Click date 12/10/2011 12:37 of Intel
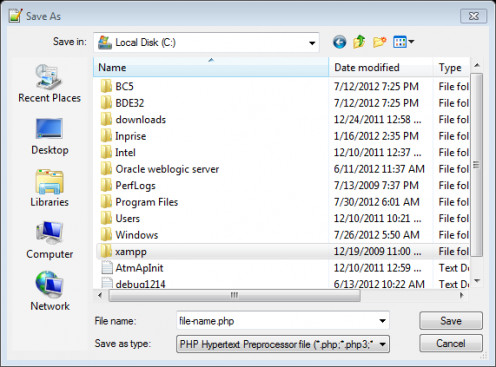Image resolution: width=496 pixels, height=367 pixels. pos(377,152)
